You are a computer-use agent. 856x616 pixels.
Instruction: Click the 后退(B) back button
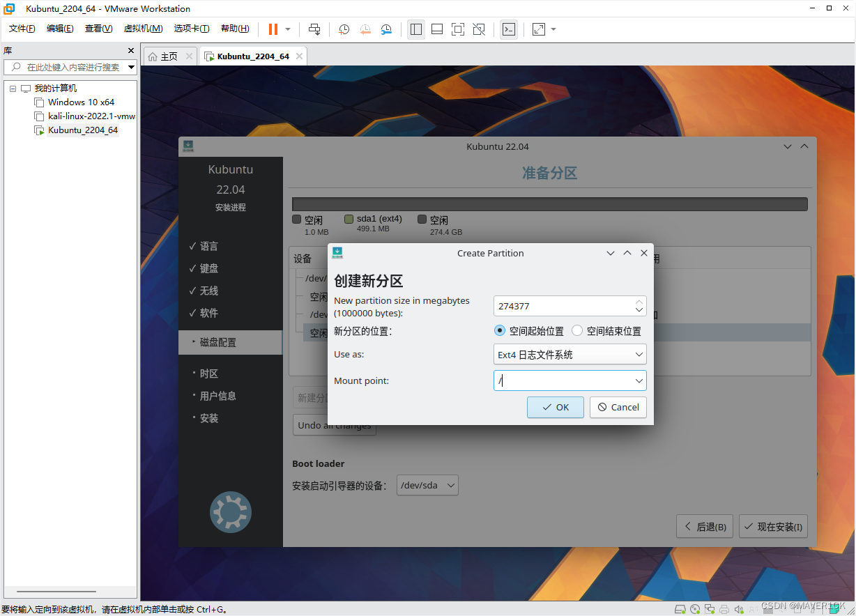coord(705,527)
